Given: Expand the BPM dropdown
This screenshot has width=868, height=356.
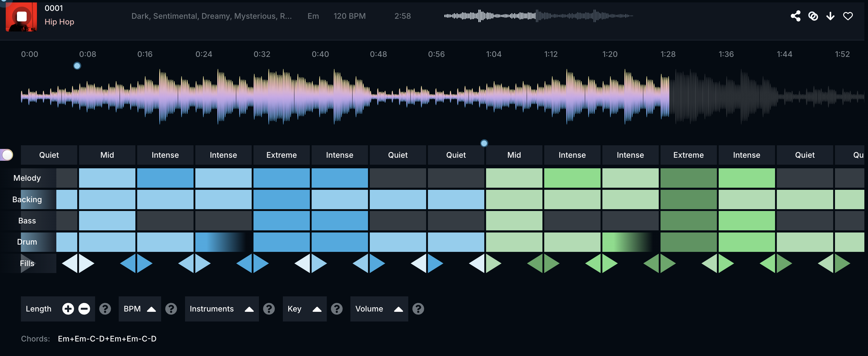Looking at the screenshot, I should (x=140, y=308).
